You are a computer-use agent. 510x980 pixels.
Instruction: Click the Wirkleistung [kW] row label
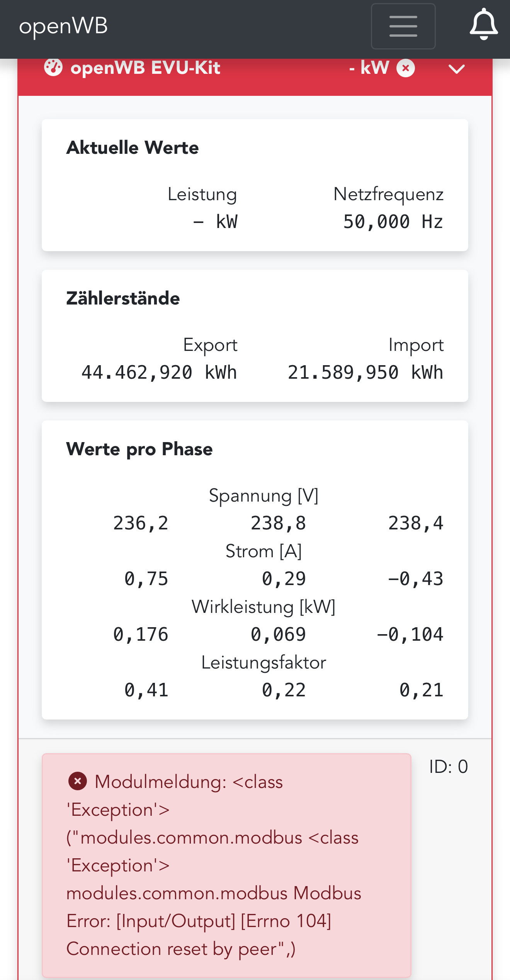[263, 607]
